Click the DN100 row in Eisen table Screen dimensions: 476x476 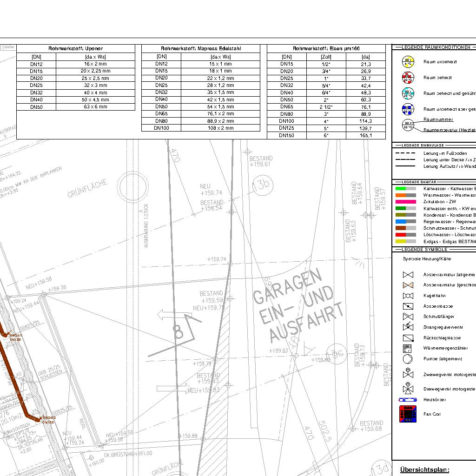(x=326, y=121)
